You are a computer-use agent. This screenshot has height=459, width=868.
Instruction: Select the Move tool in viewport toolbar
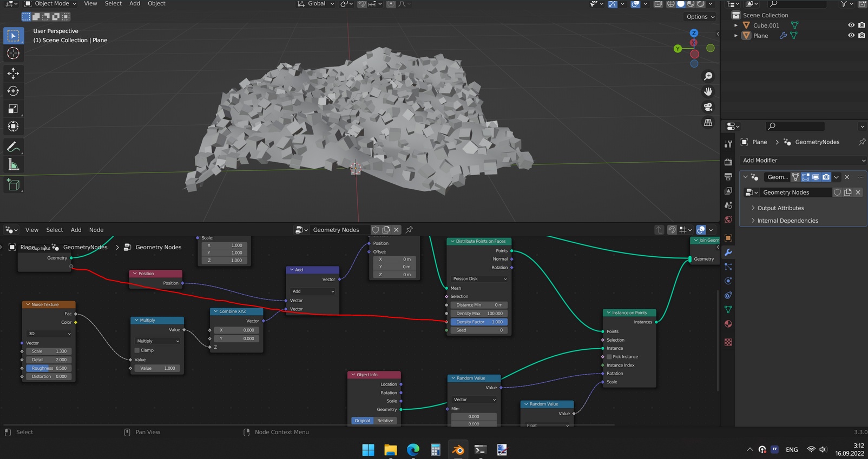[13, 73]
